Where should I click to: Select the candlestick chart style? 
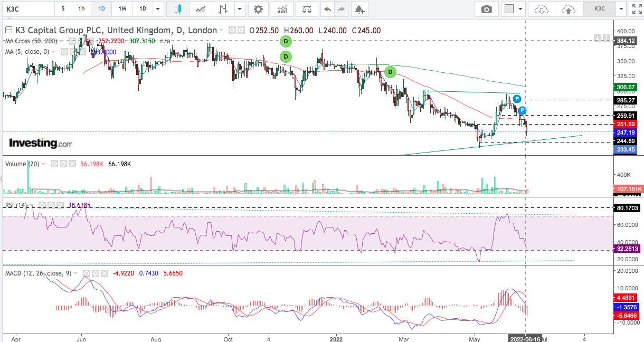point(177,9)
